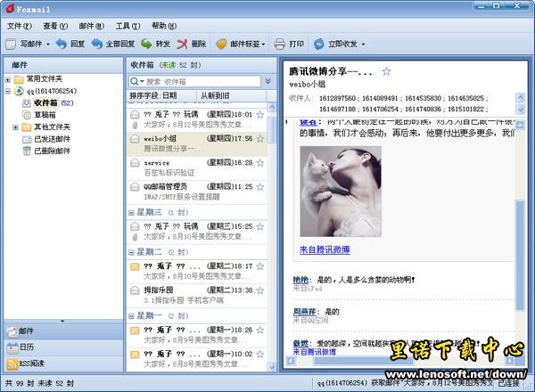The image size is (535, 392).
Task: Star the open 腾讯微博分享 email header
Action: 386,71
